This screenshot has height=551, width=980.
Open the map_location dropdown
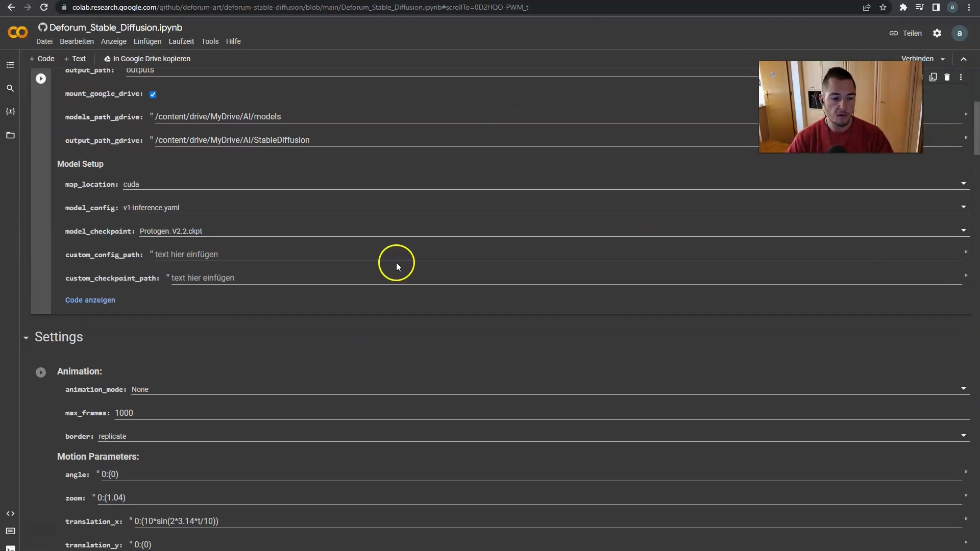coord(963,184)
